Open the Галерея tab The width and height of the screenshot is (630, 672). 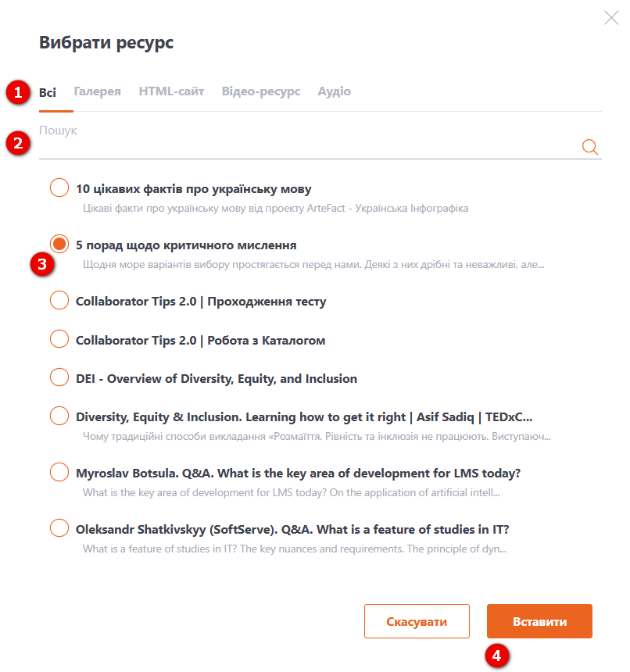point(97,91)
